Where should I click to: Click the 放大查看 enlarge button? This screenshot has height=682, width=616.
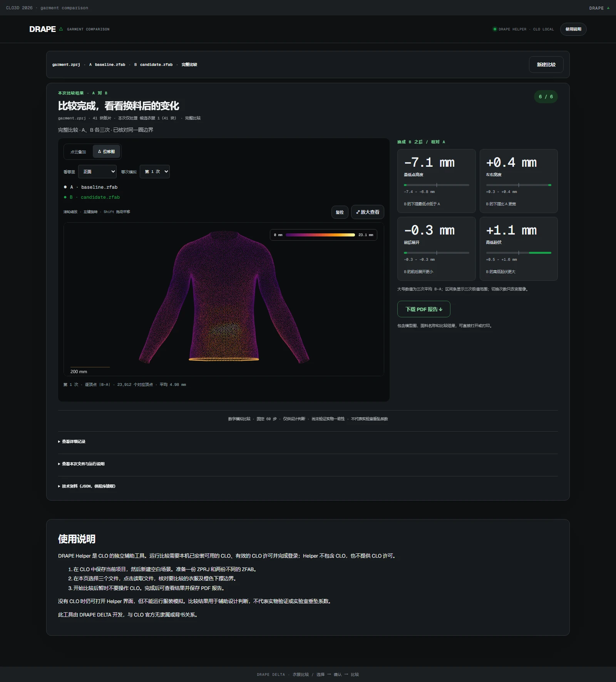(x=368, y=212)
